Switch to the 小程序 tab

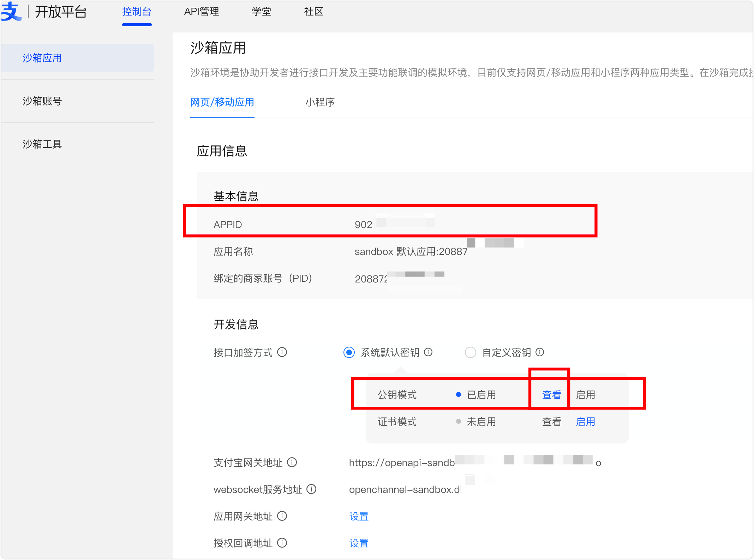tap(320, 102)
